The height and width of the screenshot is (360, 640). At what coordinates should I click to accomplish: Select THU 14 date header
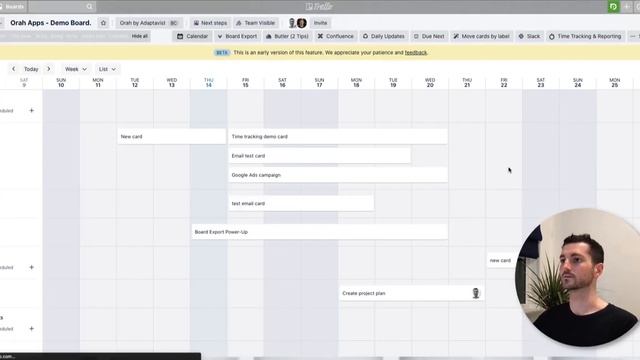coord(209,82)
